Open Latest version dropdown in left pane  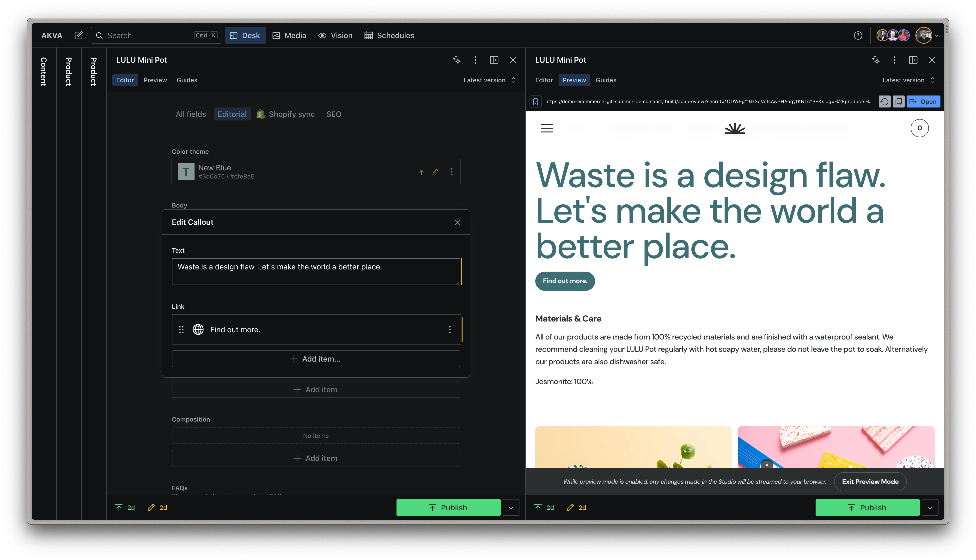pos(489,80)
